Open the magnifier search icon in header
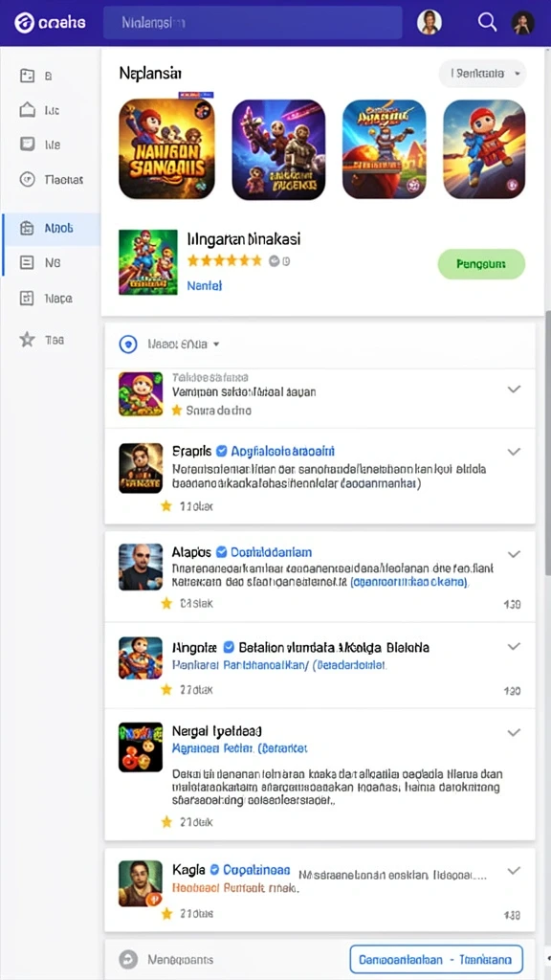This screenshot has height=980, width=551. point(487,23)
